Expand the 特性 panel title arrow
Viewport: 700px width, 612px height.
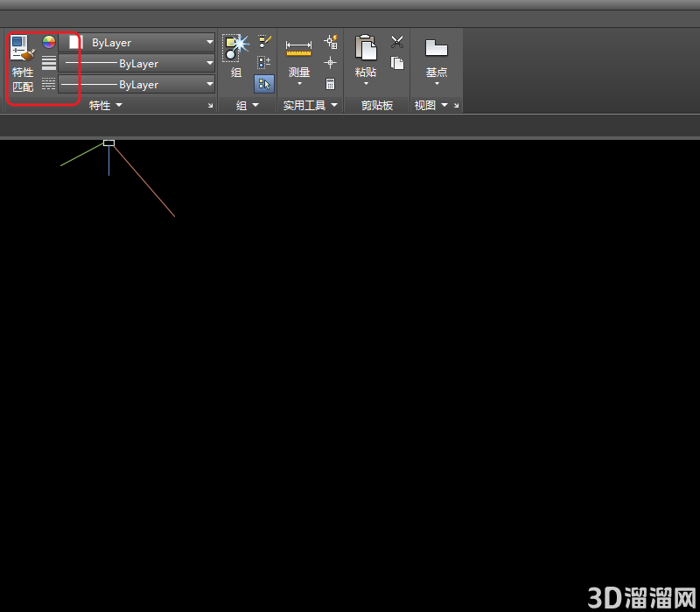(119, 105)
